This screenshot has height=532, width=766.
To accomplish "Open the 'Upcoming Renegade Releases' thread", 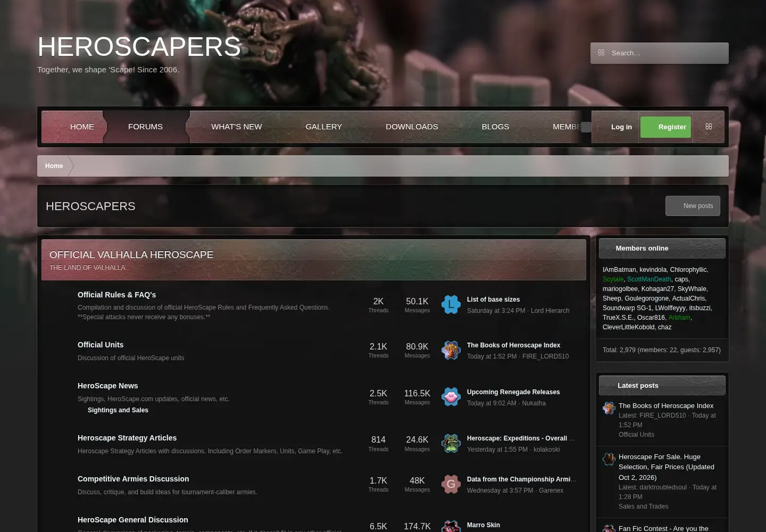I will point(513,392).
